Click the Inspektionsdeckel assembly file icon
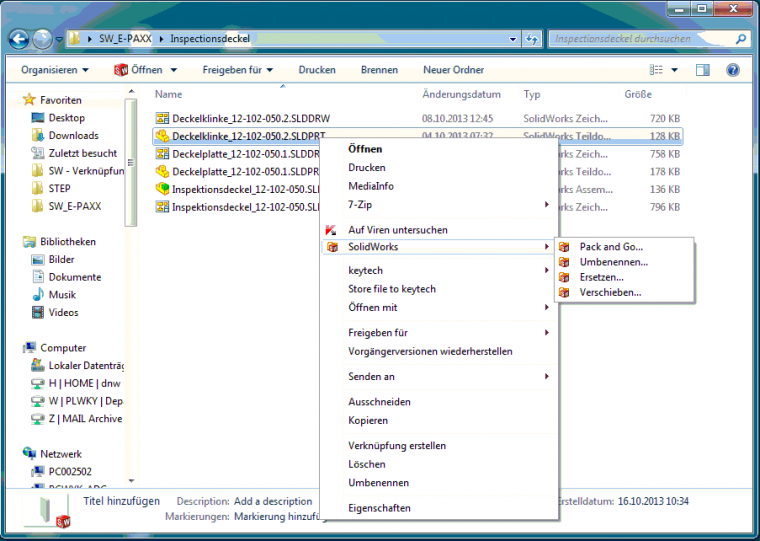This screenshot has height=541, width=760. (x=162, y=189)
